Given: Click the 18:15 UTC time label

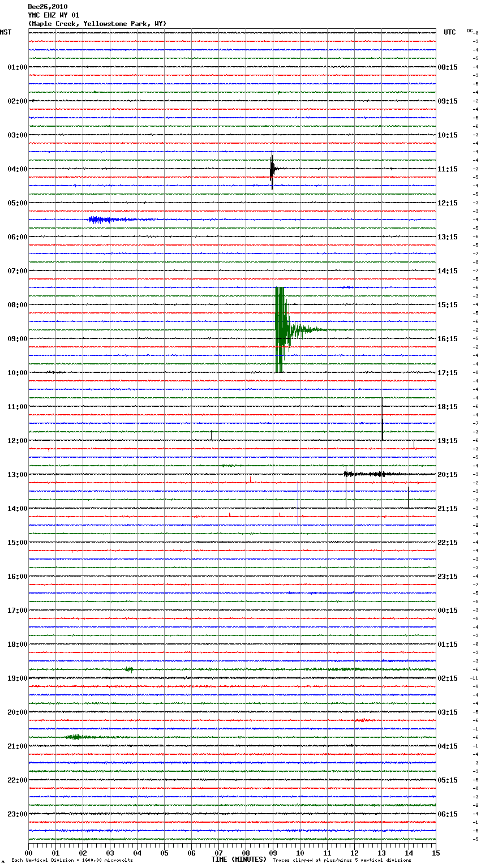Looking at the screenshot, I should 448,407.
